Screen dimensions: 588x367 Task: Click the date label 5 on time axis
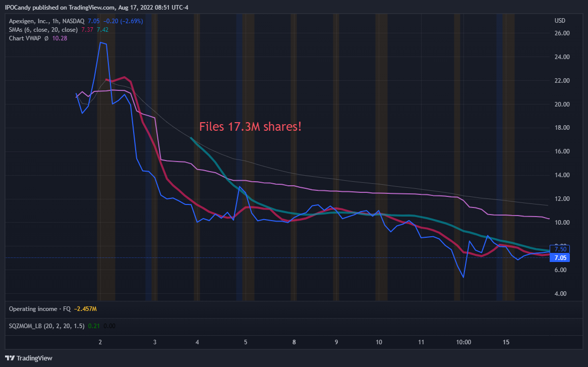[x=246, y=342]
